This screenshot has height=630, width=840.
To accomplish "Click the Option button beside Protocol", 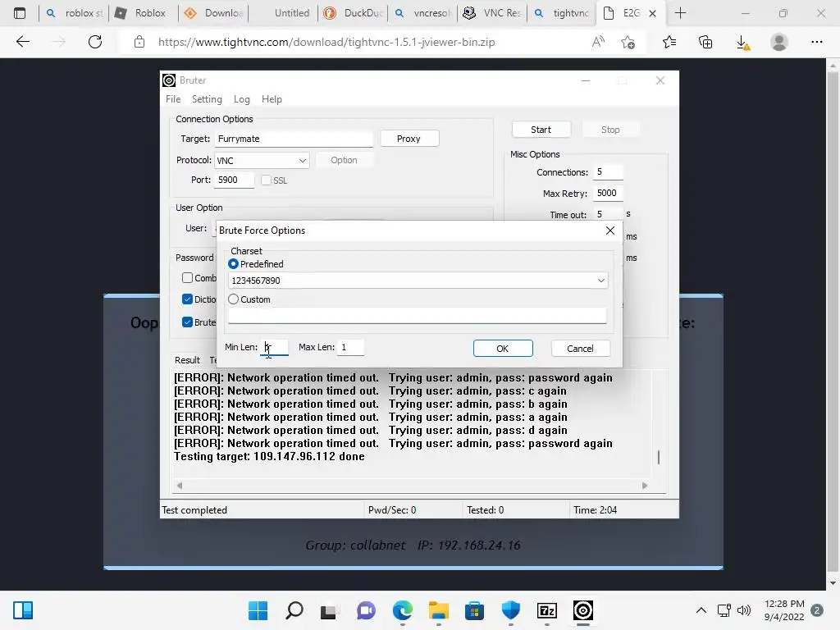I will coord(344,160).
